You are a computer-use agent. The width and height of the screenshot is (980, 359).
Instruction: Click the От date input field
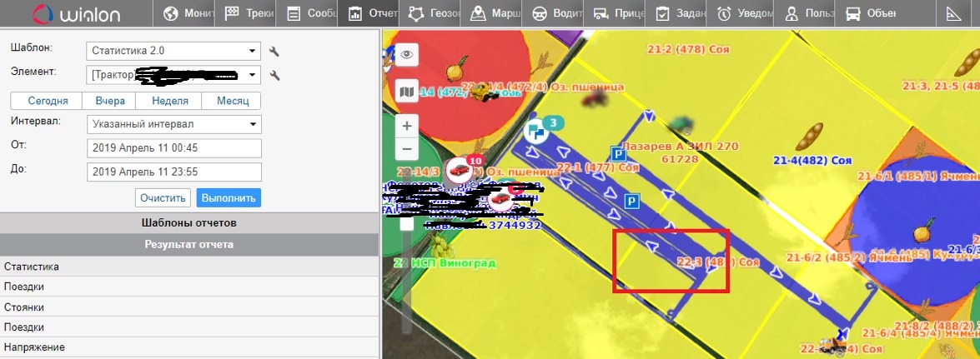[173, 148]
